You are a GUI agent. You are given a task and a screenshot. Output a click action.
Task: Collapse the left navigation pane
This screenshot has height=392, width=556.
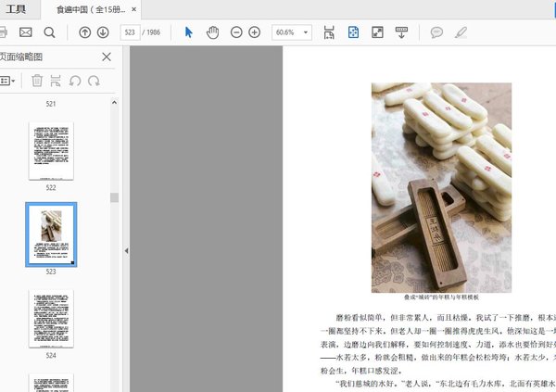(x=126, y=250)
